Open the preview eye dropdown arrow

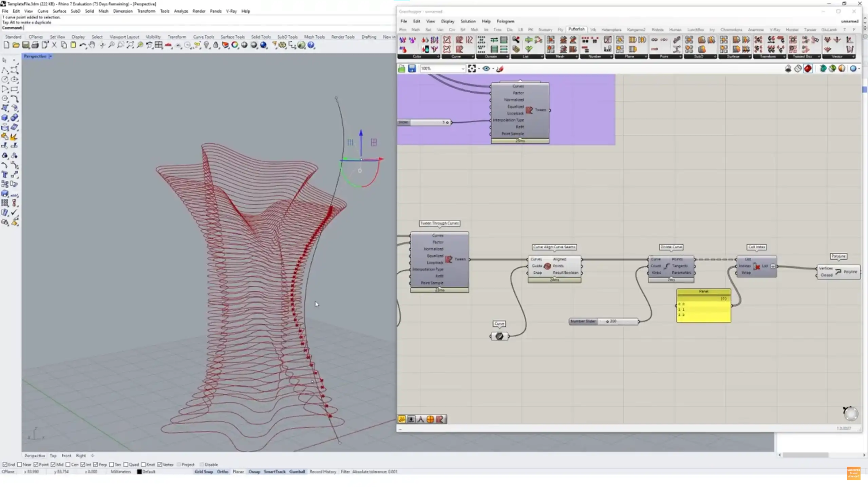click(x=493, y=69)
